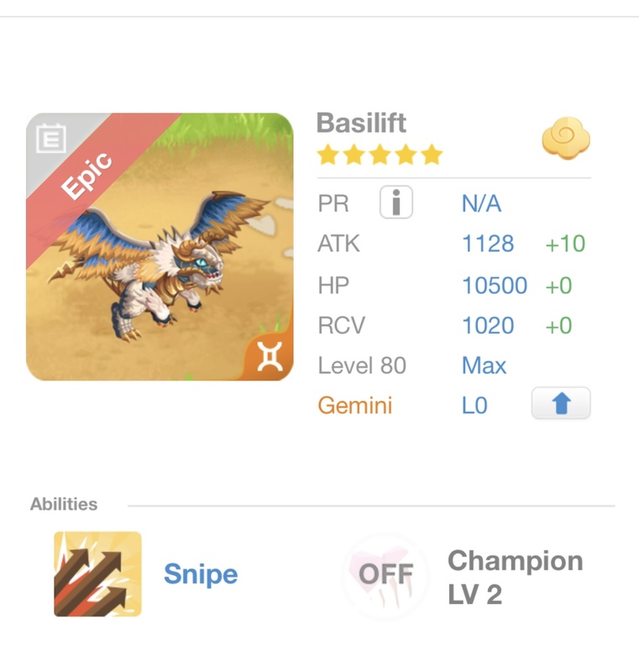This screenshot has height=672, width=639.
Task: Tap the HP value 10500
Action: tap(494, 286)
